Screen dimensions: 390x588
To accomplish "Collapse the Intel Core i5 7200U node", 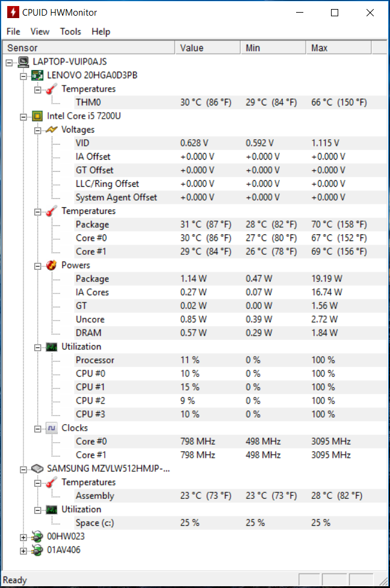I will click(x=23, y=117).
